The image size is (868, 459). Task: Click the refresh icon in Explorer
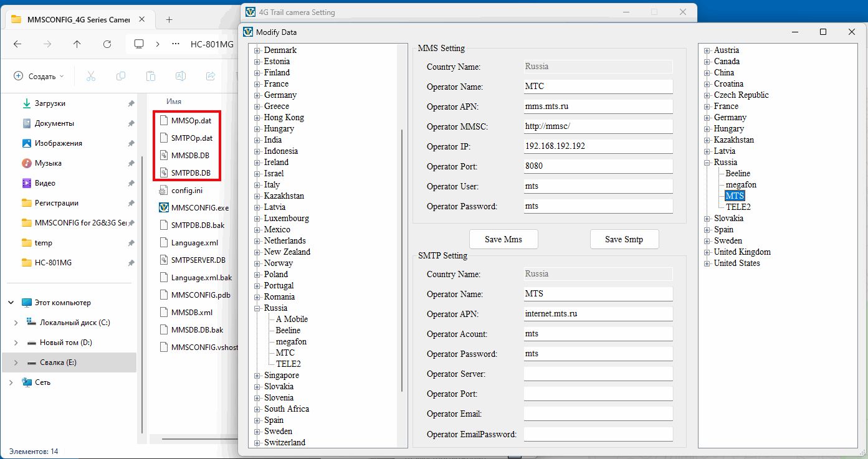pyautogui.click(x=107, y=44)
